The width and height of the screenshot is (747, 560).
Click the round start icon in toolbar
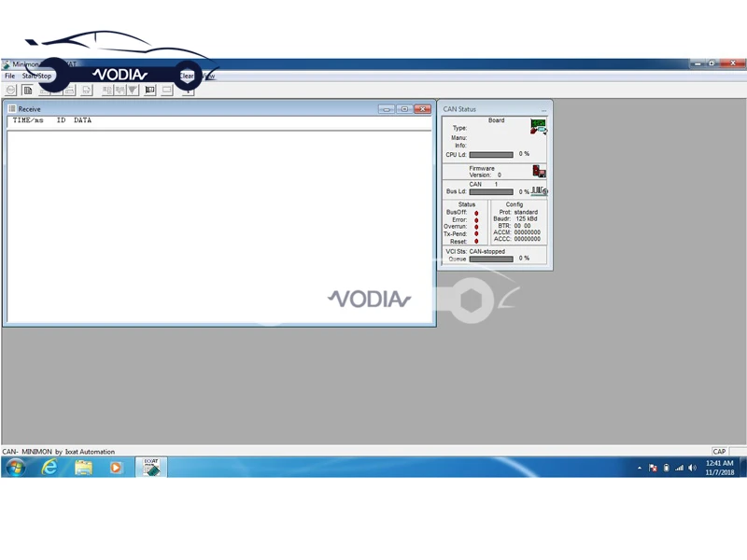point(11,90)
